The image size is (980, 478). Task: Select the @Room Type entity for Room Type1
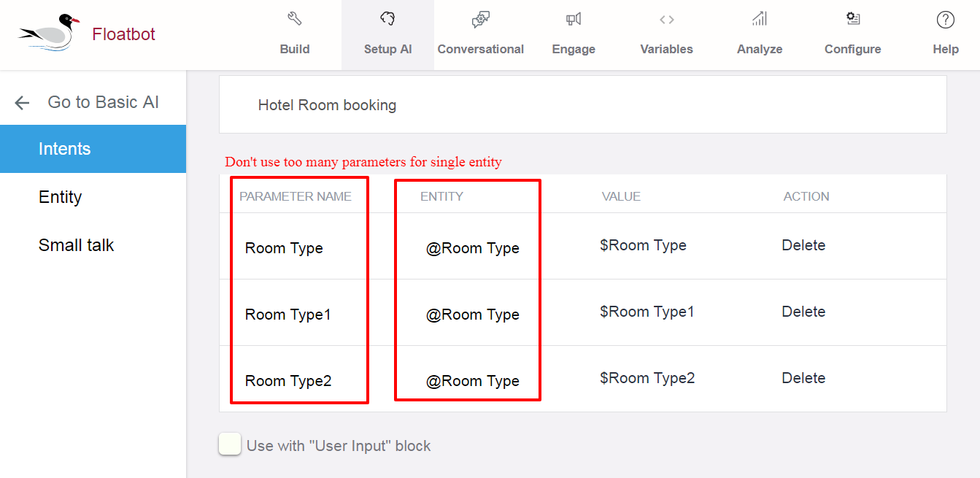pyautogui.click(x=473, y=315)
